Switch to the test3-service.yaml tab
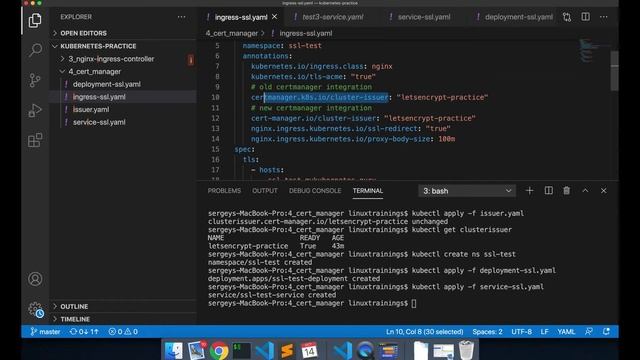The height and width of the screenshot is (360, 640). click(333, 17)
